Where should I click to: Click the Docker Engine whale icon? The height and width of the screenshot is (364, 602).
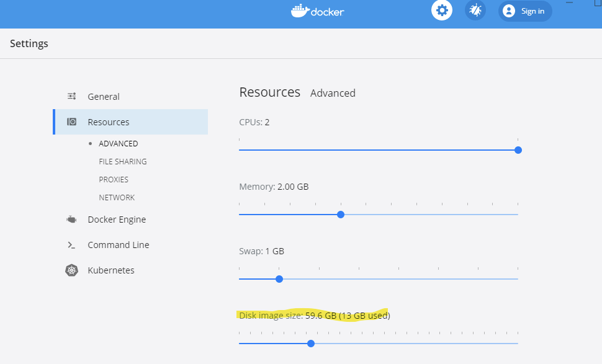pyautogui.click(x=71, y=220)
